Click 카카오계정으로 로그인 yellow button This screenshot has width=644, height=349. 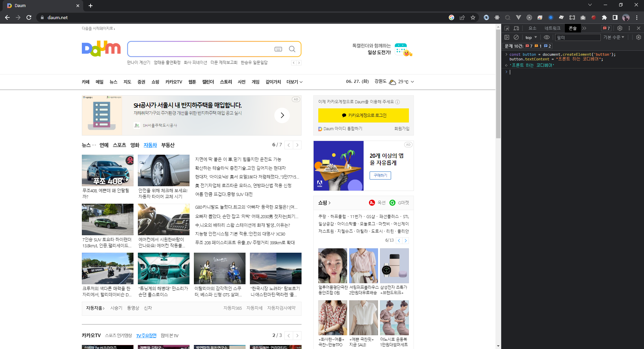[x=364, y=115]
